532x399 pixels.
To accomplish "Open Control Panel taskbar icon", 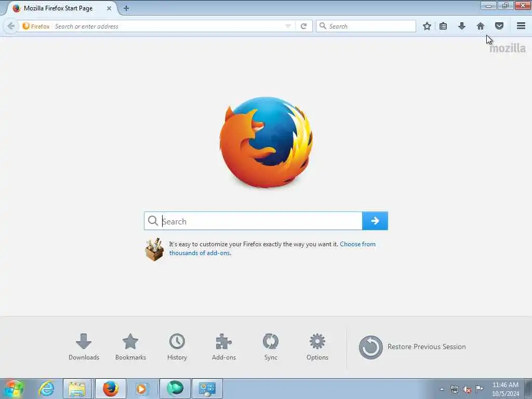I will (207, 389).
